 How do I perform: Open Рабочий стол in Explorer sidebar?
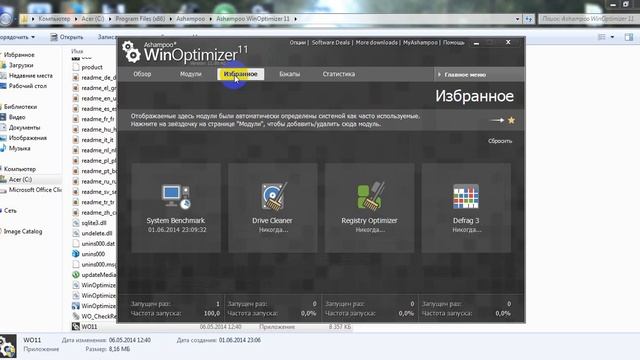27,86
